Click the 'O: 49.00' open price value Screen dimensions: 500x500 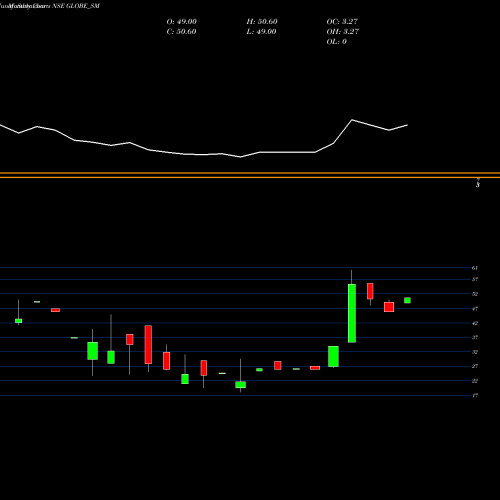pos(182,22)
